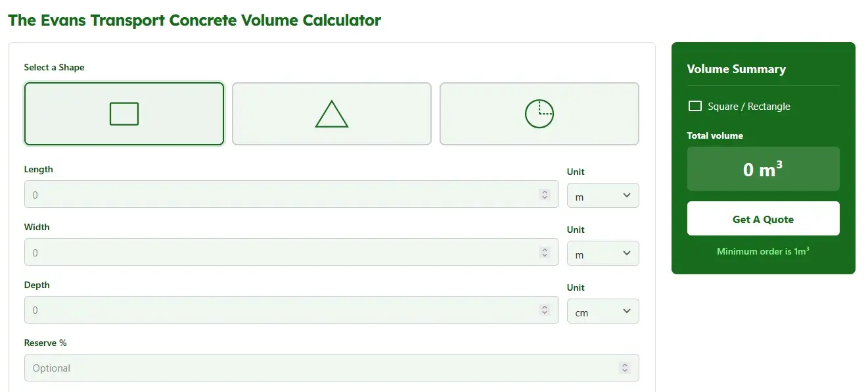Decrement the Depth value using its stepper
The height and width of the screenshot is (392, 868).
coord(545,312)
